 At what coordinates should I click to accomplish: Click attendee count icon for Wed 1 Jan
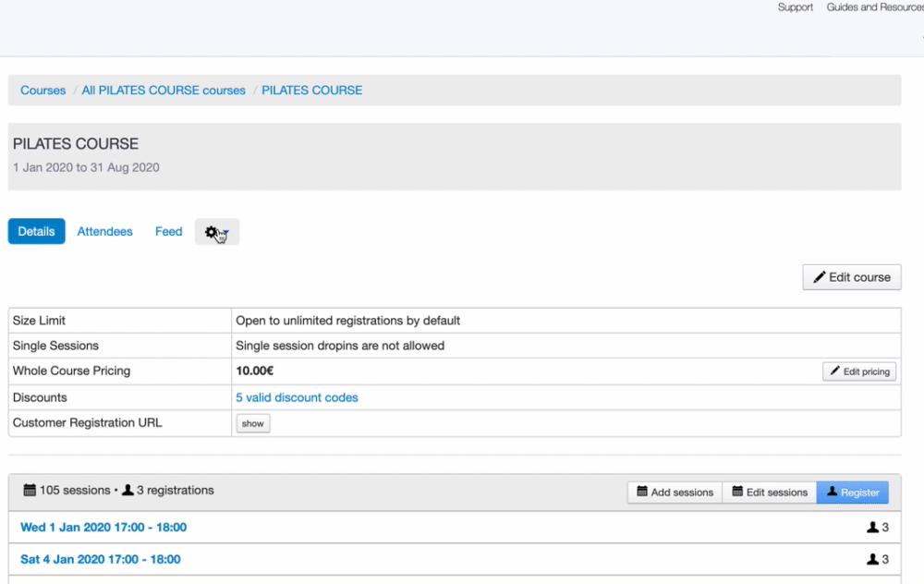click(x=877, y=528)
